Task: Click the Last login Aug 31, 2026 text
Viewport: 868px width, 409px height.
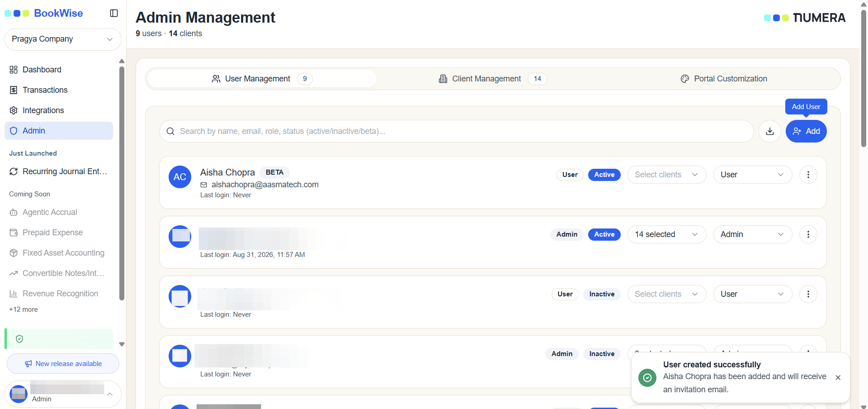Action: pyautogui.click(x=253, y=255)
